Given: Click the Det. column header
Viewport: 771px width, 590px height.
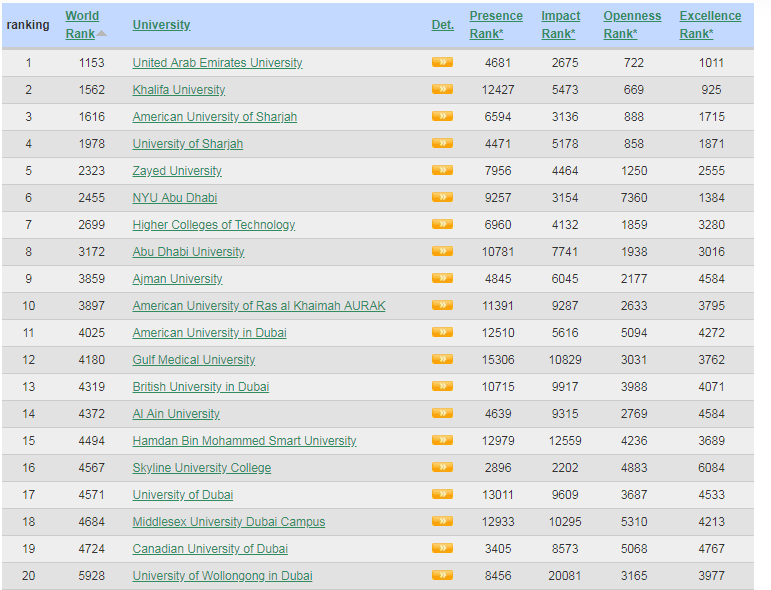Looking at the screenshot, I should 442,25.
